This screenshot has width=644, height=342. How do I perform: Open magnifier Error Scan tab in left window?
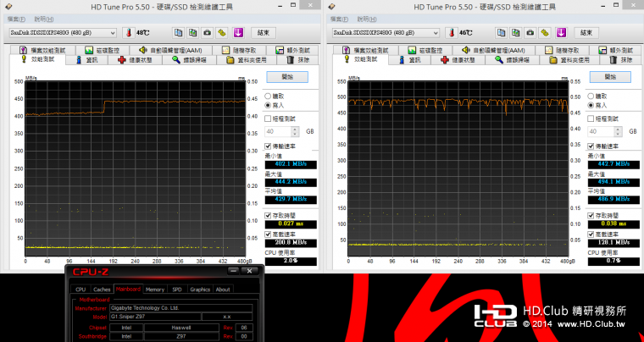[189, 60]
